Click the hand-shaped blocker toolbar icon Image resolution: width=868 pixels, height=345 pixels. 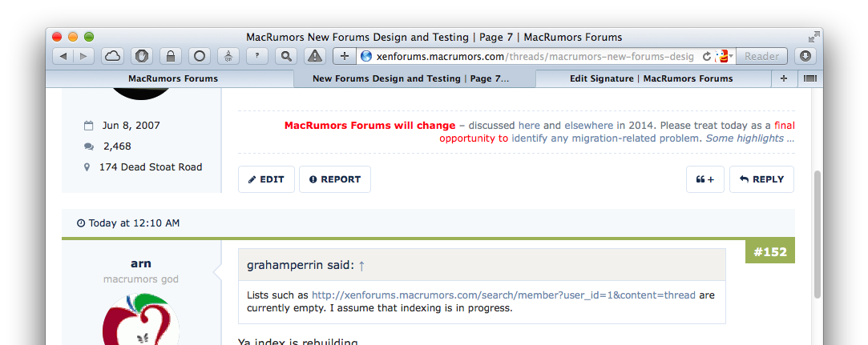[142, 56]
